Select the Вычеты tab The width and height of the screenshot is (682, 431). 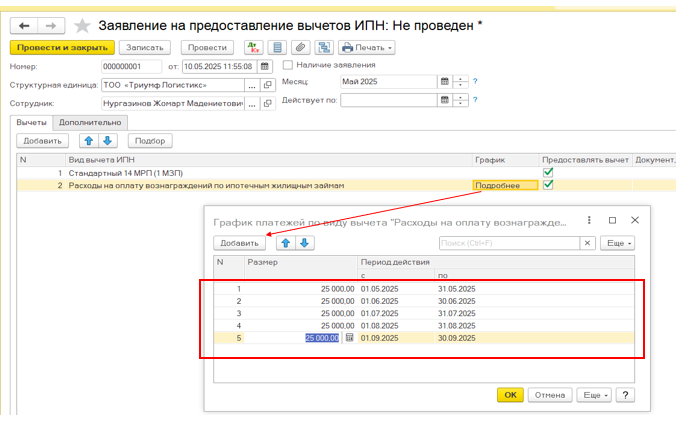click(x=31, y=122)
